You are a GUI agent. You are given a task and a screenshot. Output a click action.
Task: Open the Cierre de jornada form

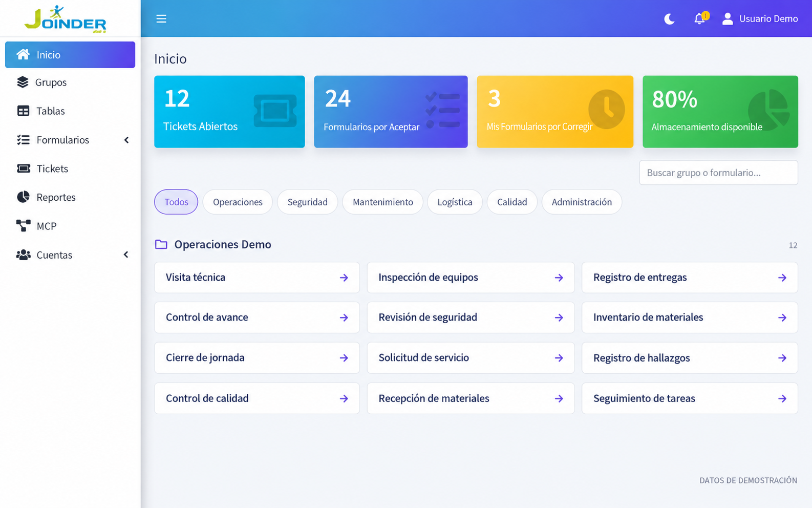point(257,358)
